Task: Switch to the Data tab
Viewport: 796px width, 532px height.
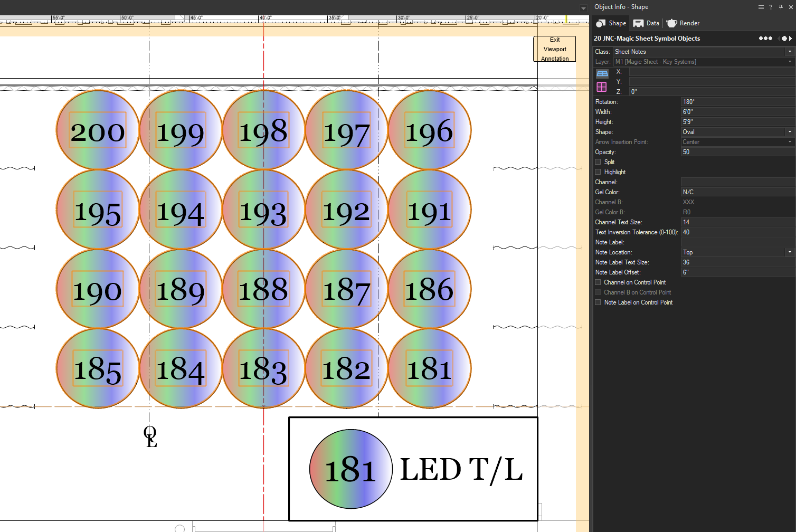Action: pos(647,23)
